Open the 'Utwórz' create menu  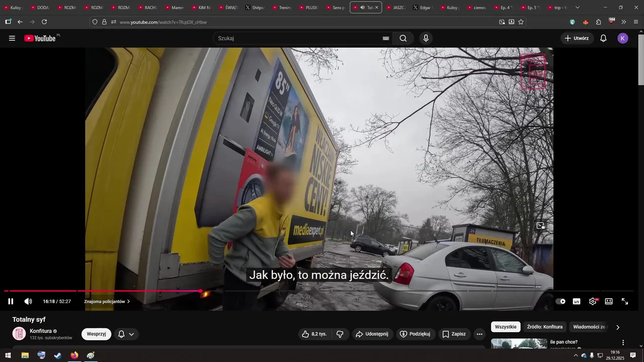point(577,38)
